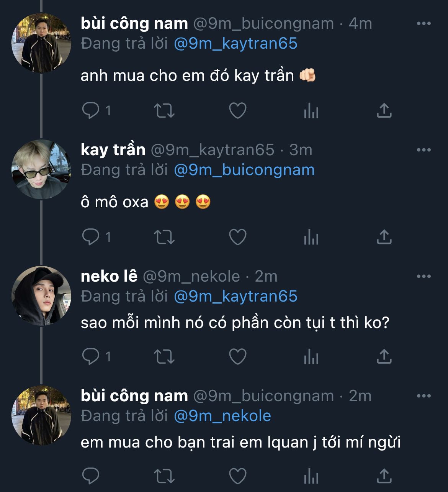The width and height of the screenshot is (448, 492).
Task: Open the @9m_buicongnam mention in kay trần's reply
Action: pos(244,170)
